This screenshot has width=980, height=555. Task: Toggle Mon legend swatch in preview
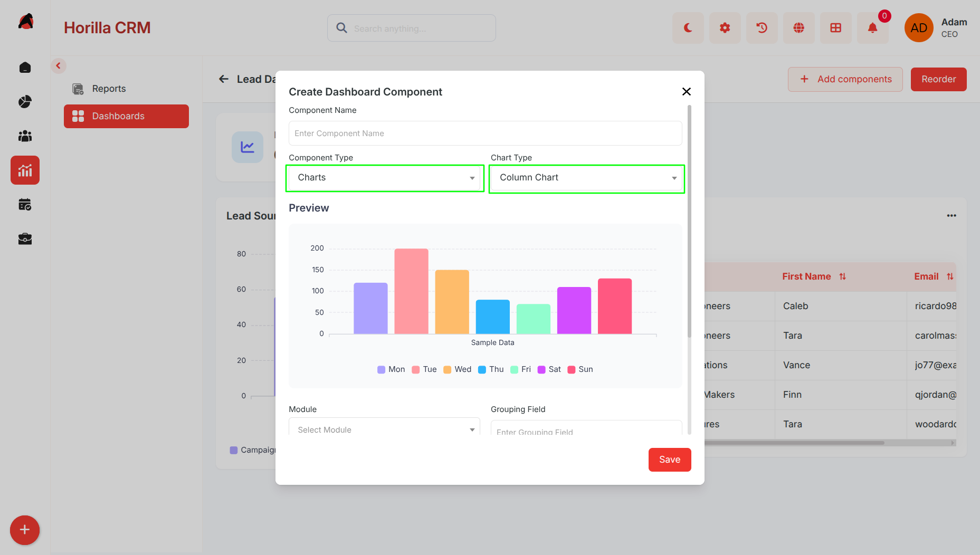(381, 370)
